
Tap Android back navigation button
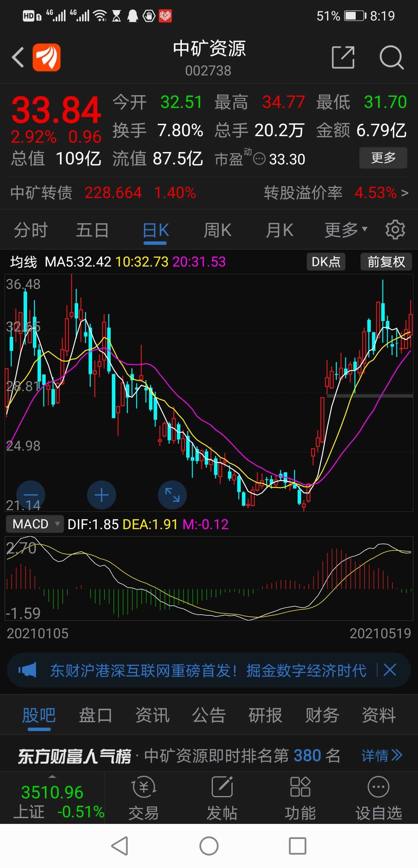pyautogui.click(x=120, y=846)
